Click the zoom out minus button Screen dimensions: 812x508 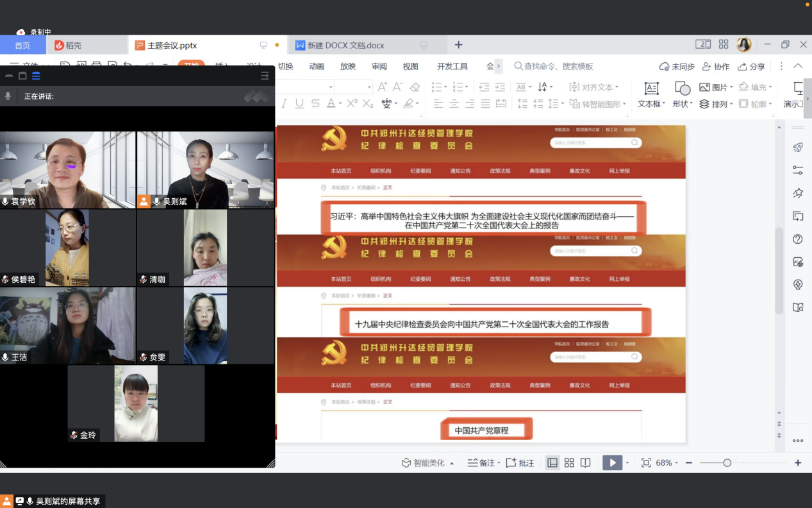(x=689, y=463)
